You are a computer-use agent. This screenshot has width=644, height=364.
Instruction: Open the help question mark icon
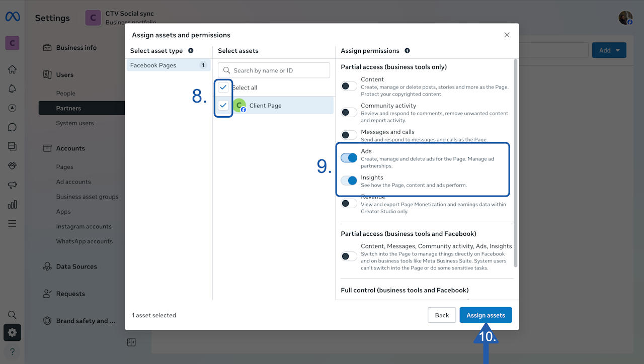(13, 351)
